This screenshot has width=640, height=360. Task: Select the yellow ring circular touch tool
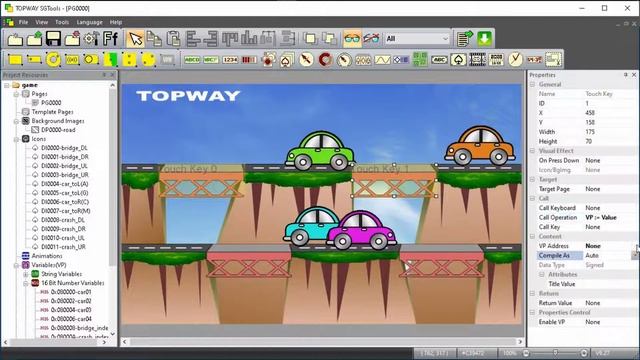tap(53, 60)
